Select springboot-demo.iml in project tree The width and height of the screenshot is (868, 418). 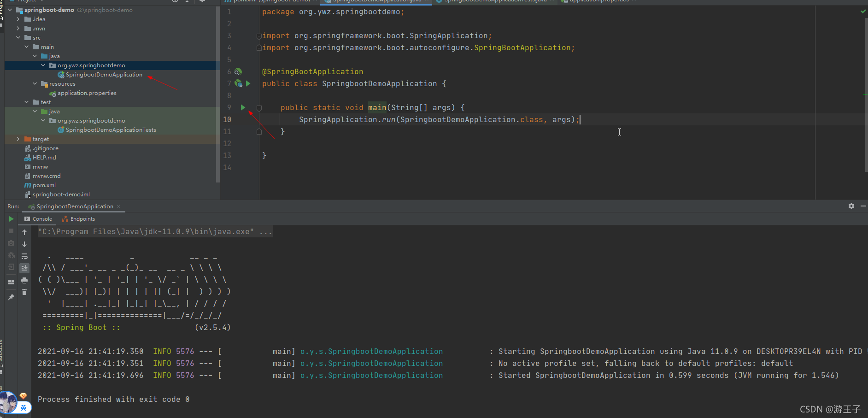click(x=61, y=194)
